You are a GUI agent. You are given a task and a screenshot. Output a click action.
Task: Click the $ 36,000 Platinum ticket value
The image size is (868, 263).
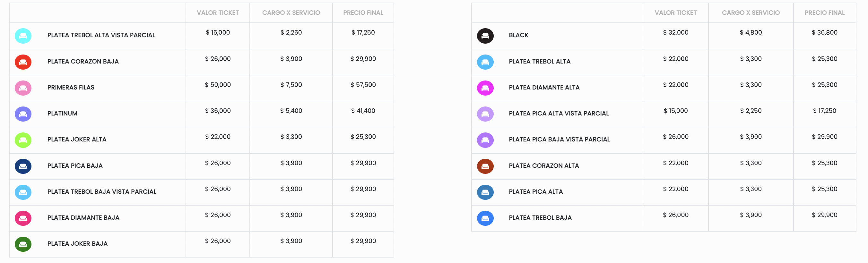(x=218, y=111)
